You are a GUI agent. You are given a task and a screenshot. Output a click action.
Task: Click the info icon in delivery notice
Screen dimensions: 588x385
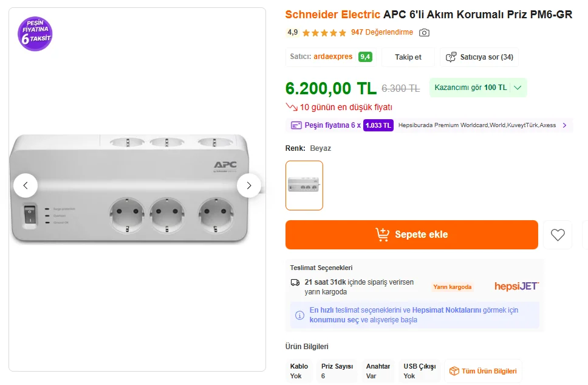click(x=299, y=315)
